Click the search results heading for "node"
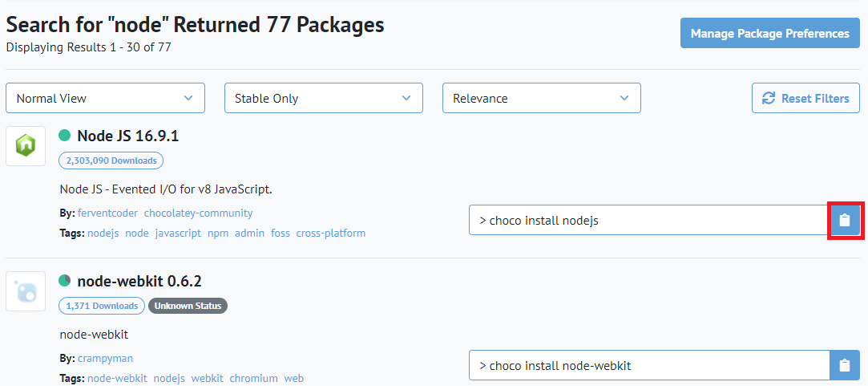This screenshot has width=868, height=386. tap(195, 26)
